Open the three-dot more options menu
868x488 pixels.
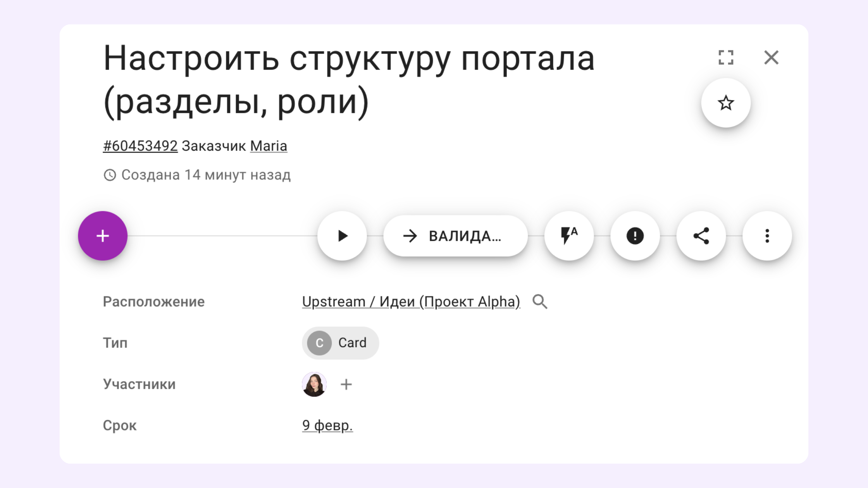(767, 236)
